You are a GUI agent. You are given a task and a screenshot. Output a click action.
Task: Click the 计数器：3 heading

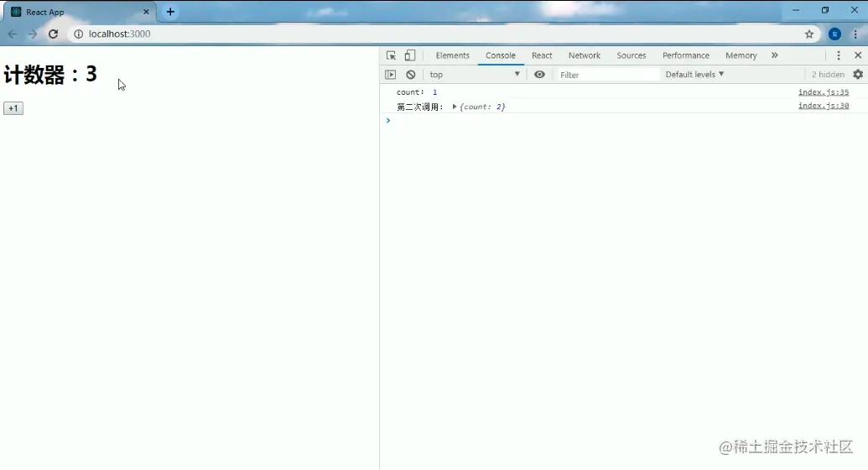(50, 74)
